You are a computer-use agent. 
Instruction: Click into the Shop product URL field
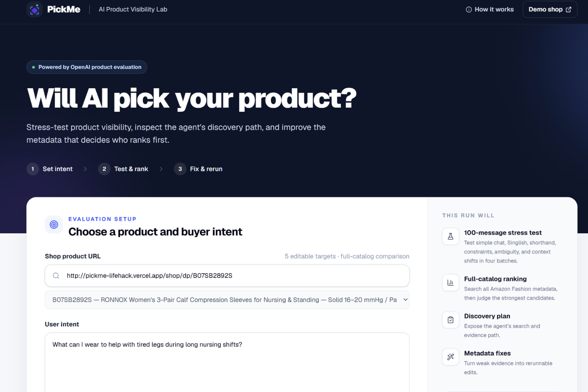coord(227,276)
